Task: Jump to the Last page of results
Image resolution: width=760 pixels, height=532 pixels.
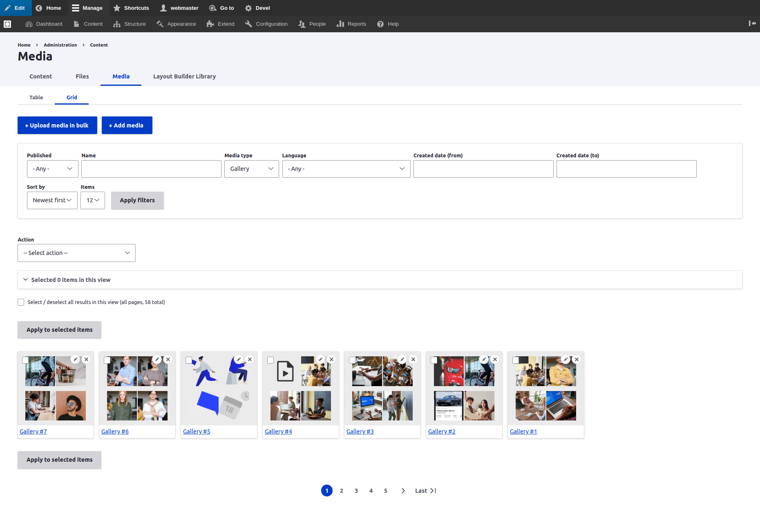Action: coord(425,491)
